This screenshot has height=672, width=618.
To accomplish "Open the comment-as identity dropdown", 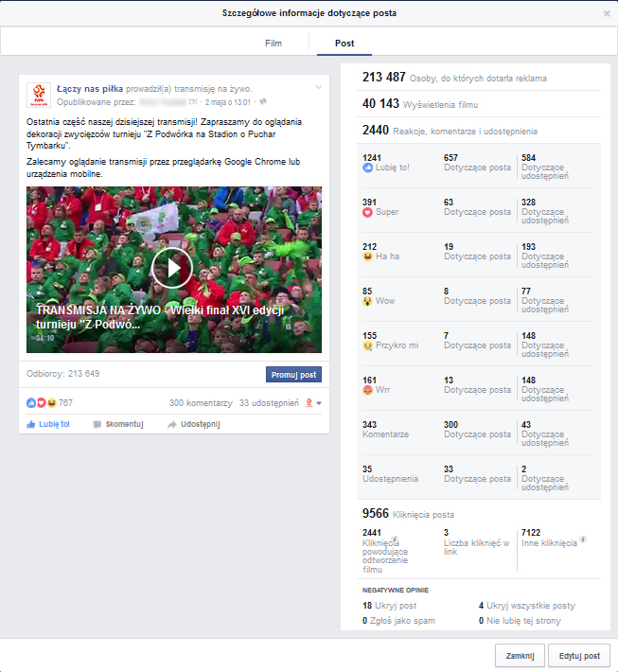I will point(313,403).
